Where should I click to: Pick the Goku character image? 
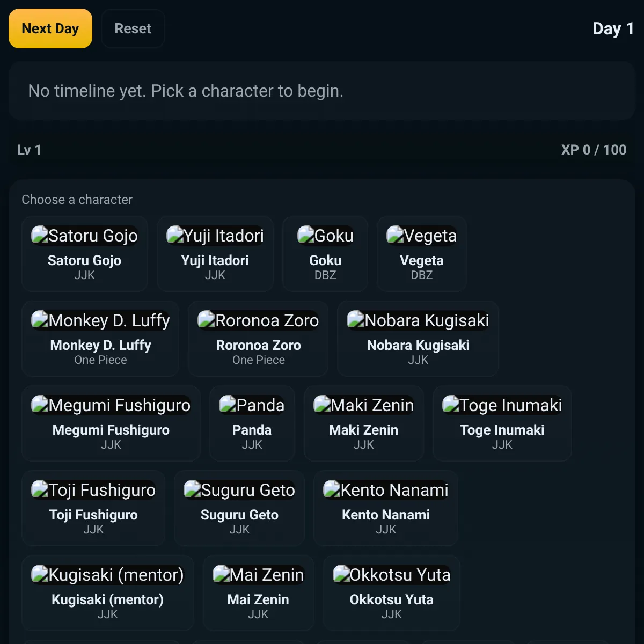pos(325,236)
